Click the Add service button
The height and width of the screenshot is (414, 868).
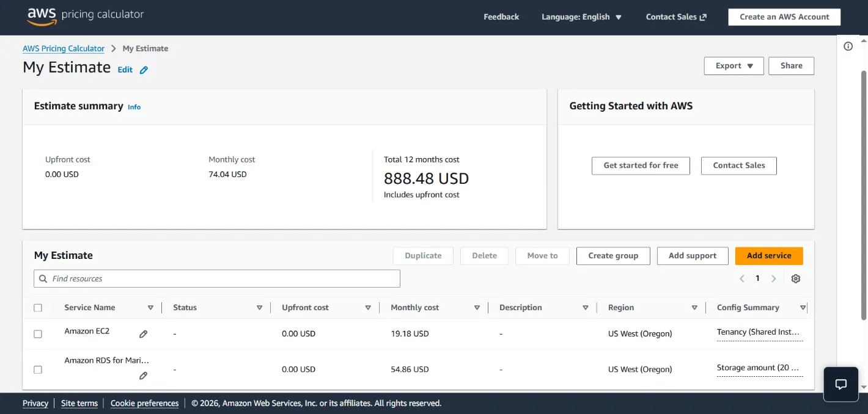pyautogui.click(x=769, y=256)
